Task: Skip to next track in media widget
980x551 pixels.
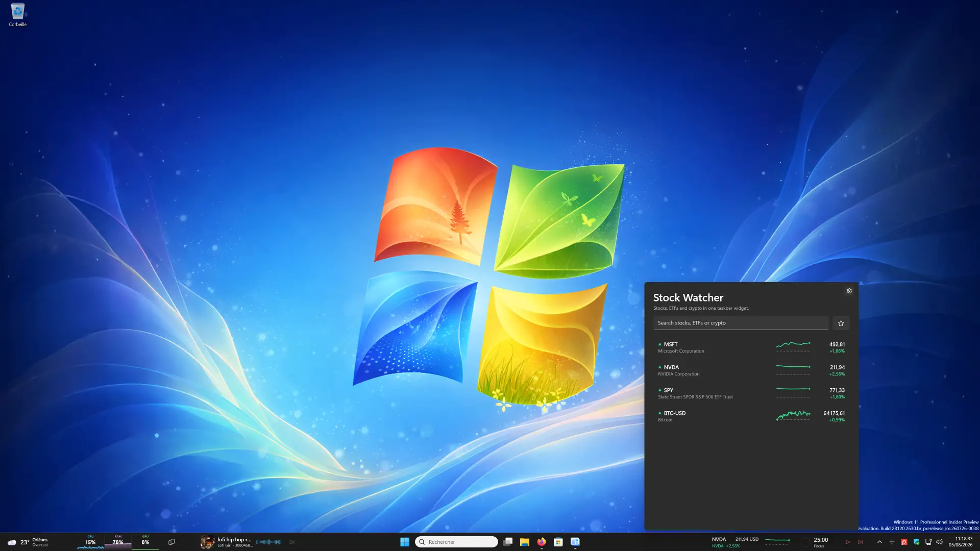Action: pyautogui.click(x=292, y=542)
